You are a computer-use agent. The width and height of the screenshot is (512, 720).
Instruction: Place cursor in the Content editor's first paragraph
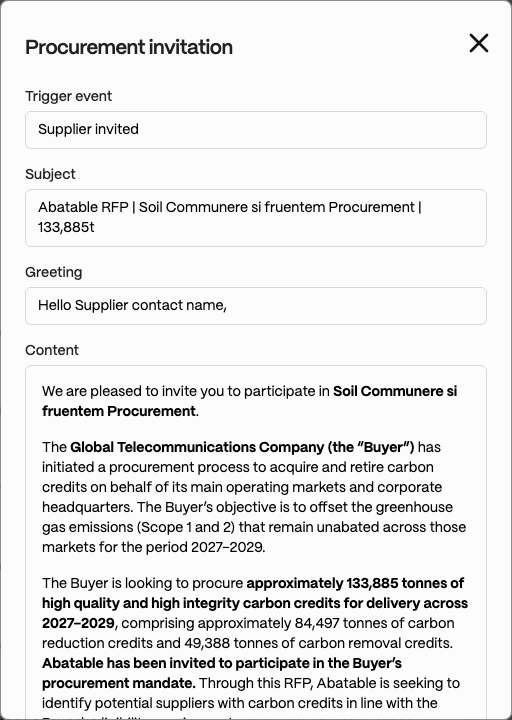[x=249, y=401]
